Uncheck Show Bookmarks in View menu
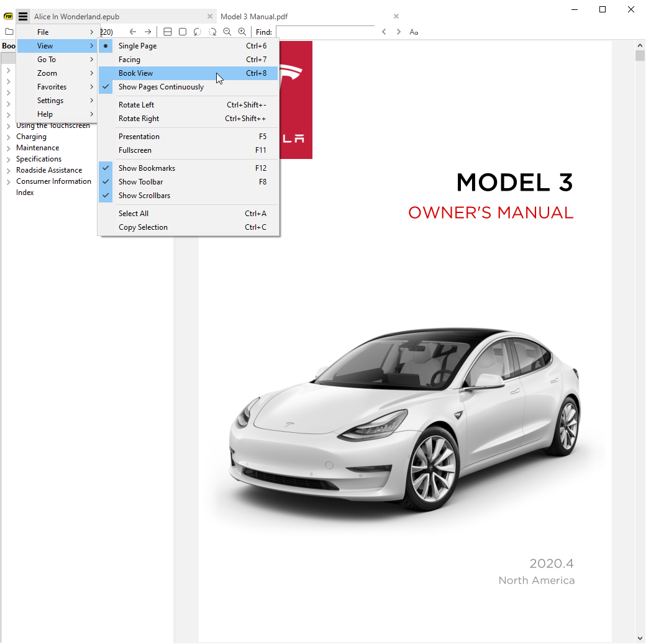This screenshot has width=646, height=644. [147, 168]
